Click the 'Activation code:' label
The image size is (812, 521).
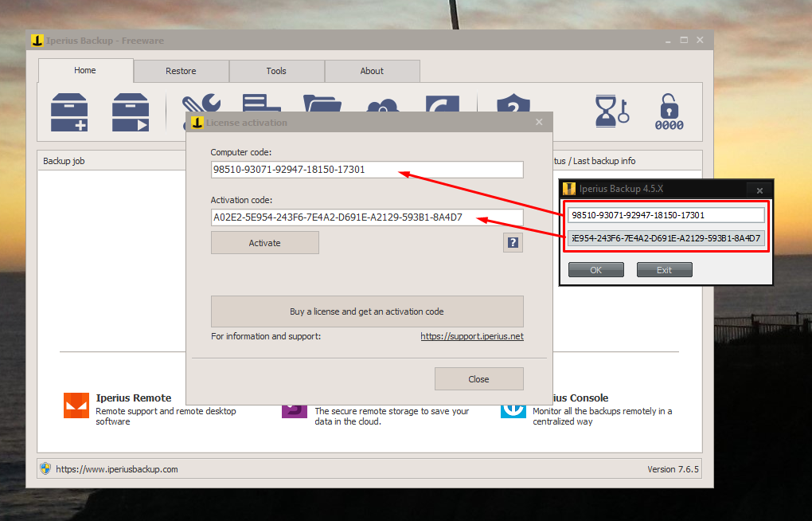click(x=241, y=200)
